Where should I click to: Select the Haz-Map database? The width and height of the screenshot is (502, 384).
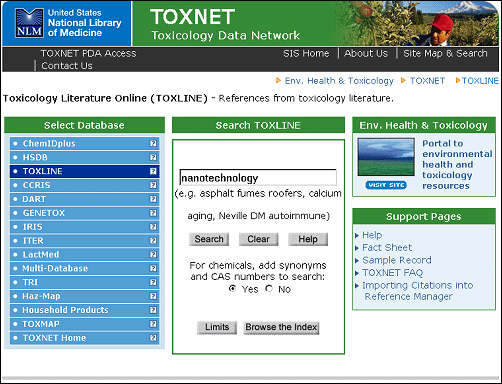point(84,296)
